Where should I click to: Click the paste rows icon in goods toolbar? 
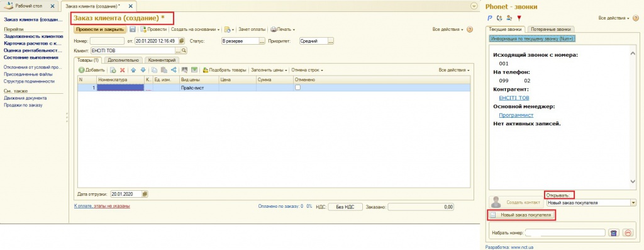164,71
